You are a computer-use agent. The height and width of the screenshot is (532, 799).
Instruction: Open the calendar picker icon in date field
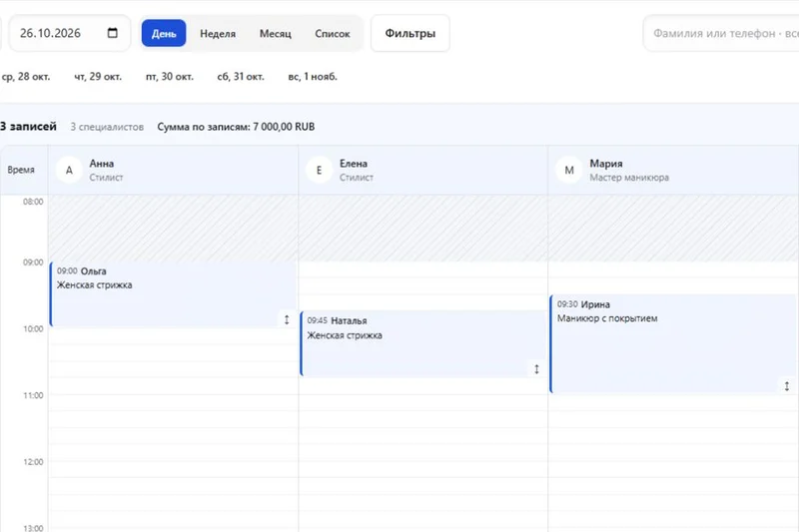113,33
